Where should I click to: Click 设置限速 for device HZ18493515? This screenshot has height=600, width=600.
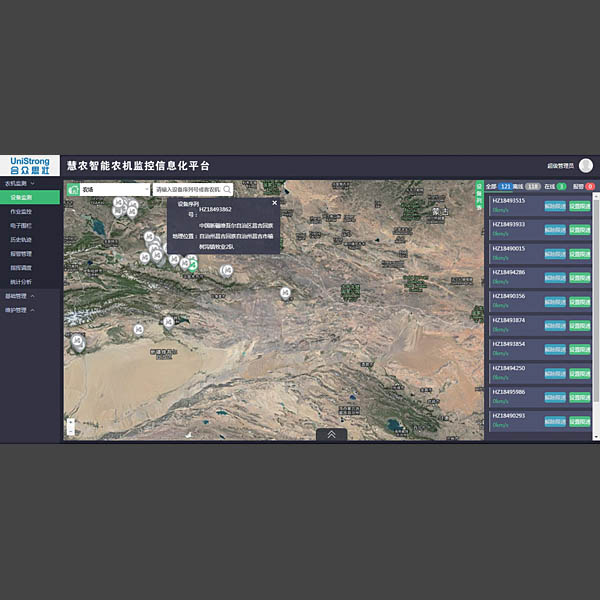[580, 206]
